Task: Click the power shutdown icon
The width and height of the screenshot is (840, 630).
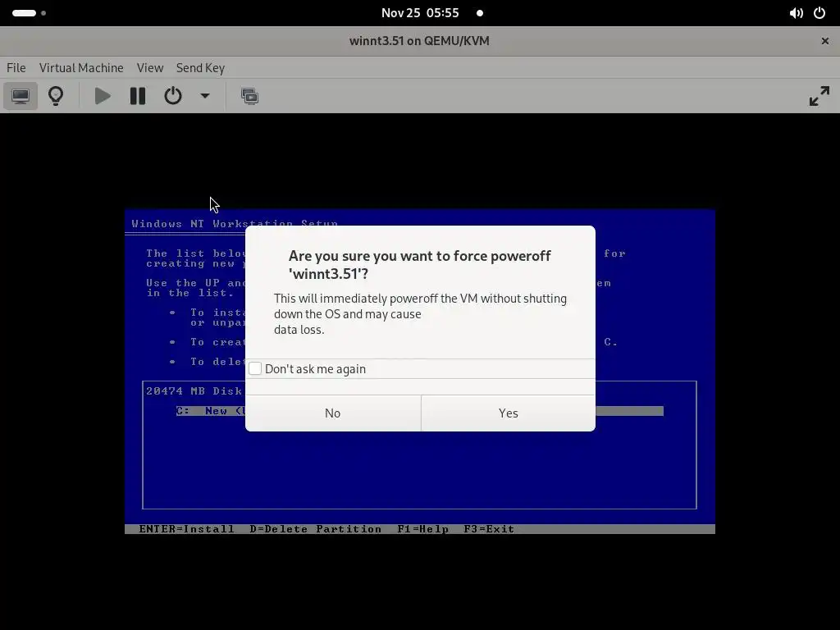Action: [x=172, y=97]
